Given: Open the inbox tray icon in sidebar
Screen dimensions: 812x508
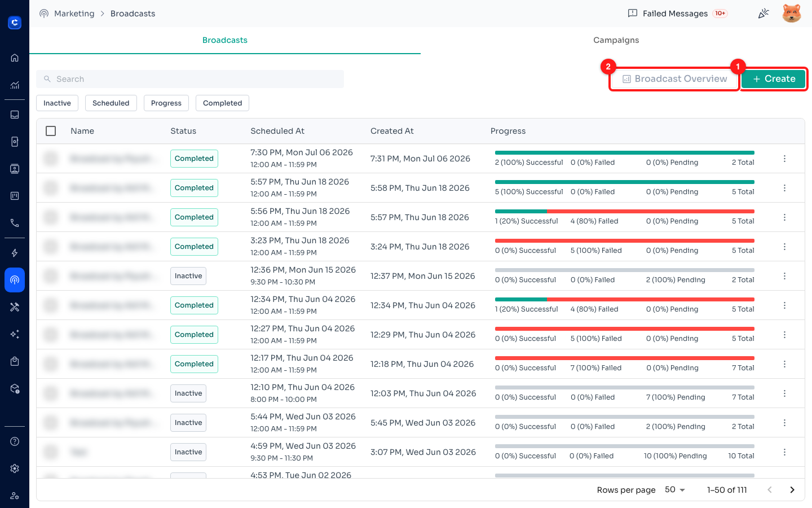Looking at the screenshot, I should tap(15, 115).
